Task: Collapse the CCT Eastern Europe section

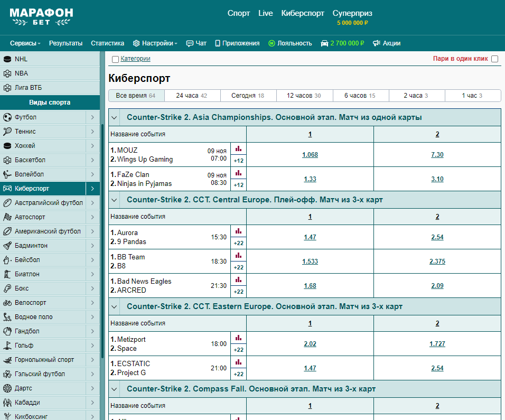Action: tap(114, 306)
